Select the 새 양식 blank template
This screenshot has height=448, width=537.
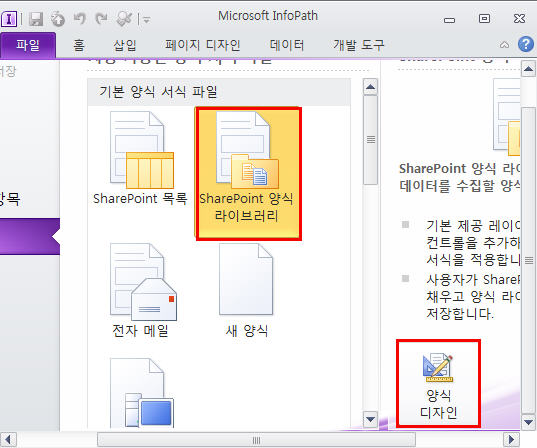point(247,290)
